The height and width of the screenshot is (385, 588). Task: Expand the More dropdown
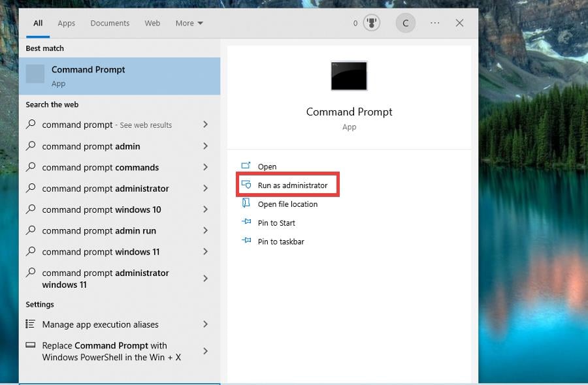pos(189,23)
